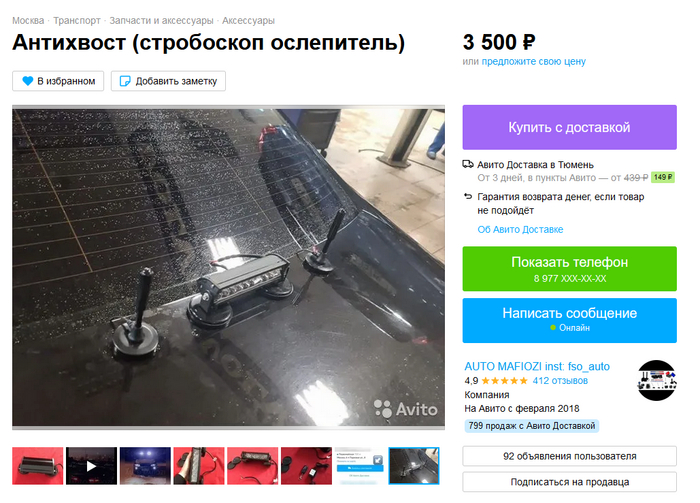Click the money return arrow icon
The width and height of the screenshot is (700, 503).
click(x=468, y=196)
